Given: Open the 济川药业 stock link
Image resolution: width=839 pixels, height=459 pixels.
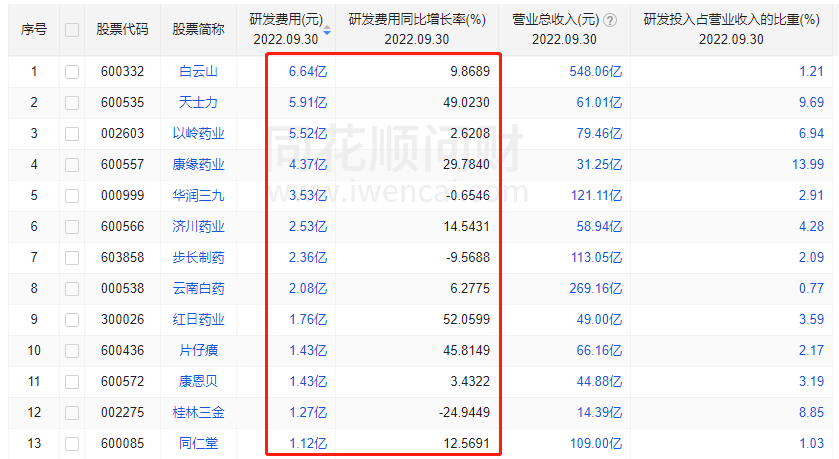Looking at the screenshot, I should [x=198, y=227].
